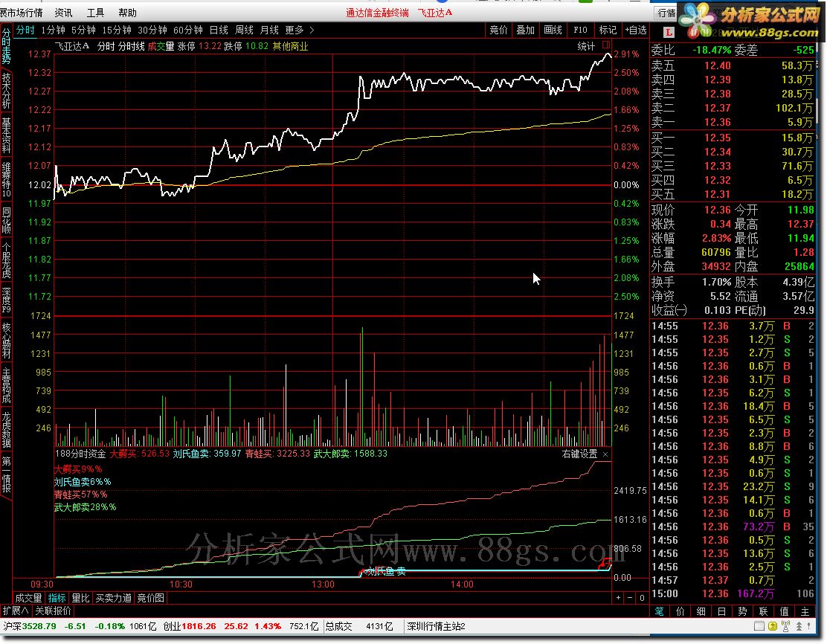The height and width of the screenshot is (644, 827).
Task: Open the 更多 periods dropdown
Action: [295, 30]
